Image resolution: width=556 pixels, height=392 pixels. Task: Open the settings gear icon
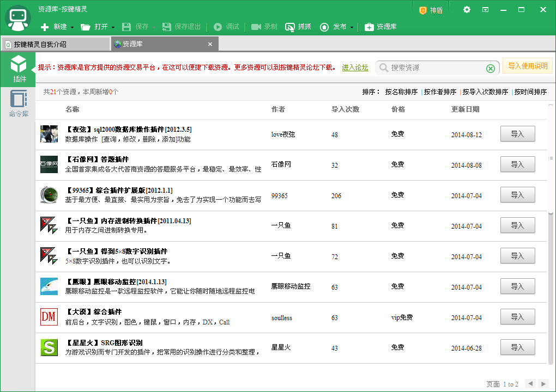pos(466,9)
